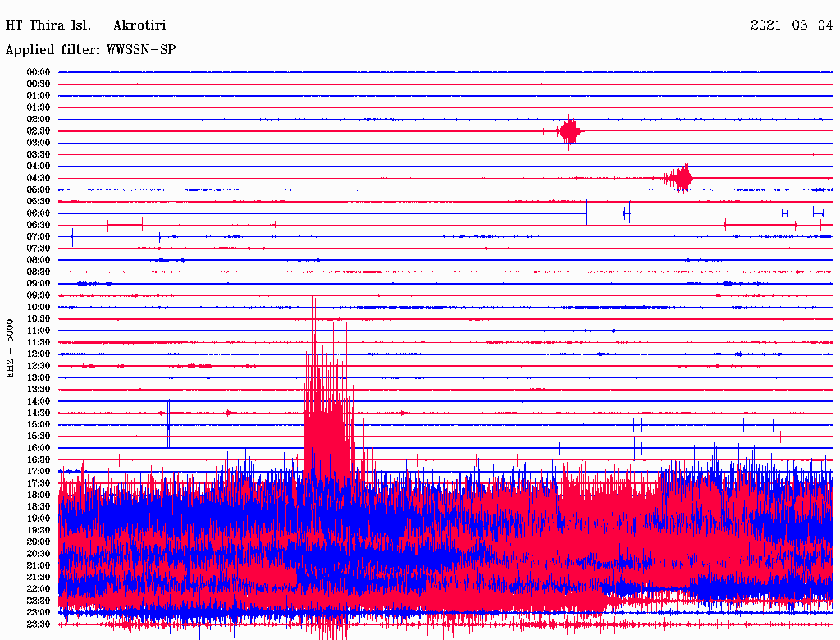Click the 20:00 time label

39,542
